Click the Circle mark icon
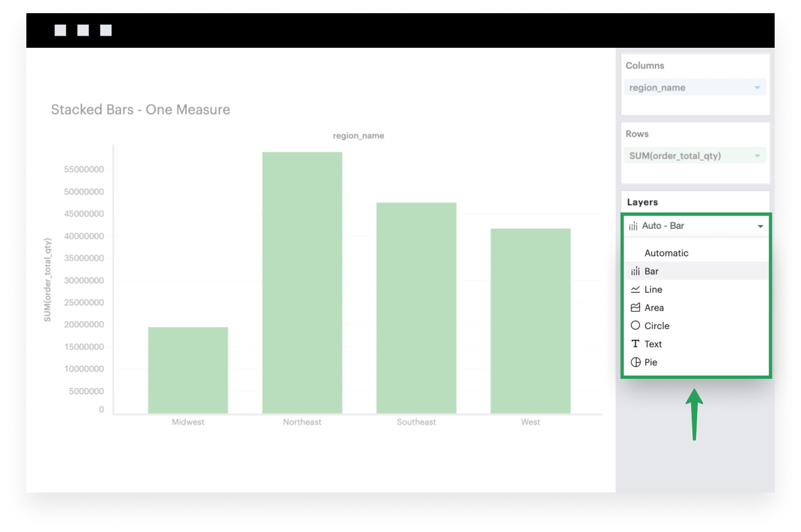The width and height of the screenshot is (801, 532). click(635, 326)
